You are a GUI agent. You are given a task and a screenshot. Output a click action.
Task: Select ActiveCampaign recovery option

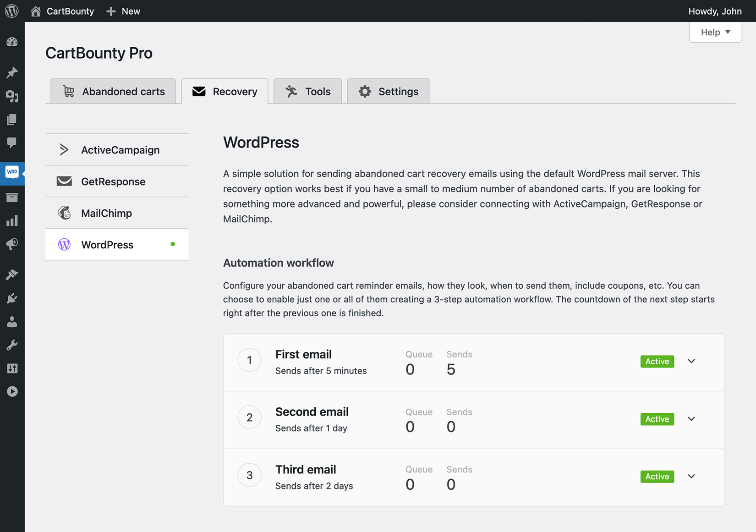117,150
